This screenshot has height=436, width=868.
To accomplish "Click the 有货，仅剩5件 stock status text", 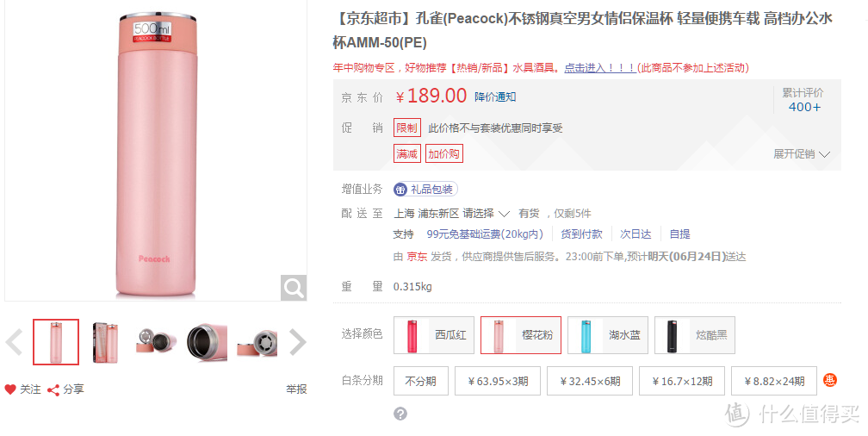I will [x=555, y=214].
